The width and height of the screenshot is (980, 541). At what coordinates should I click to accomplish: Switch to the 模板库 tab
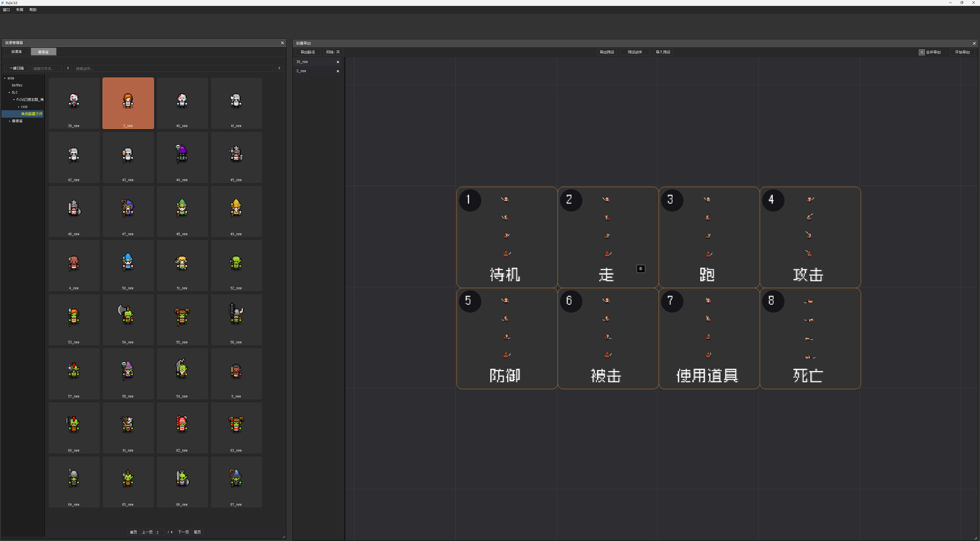pyautogui.click(x=43, y=52)
